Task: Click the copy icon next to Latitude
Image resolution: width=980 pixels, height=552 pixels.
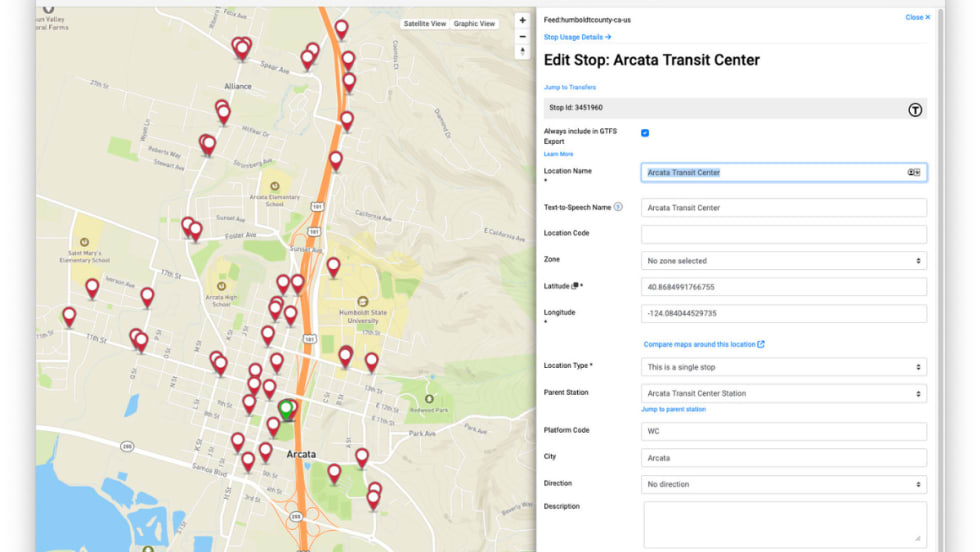Action: [575, 287]
